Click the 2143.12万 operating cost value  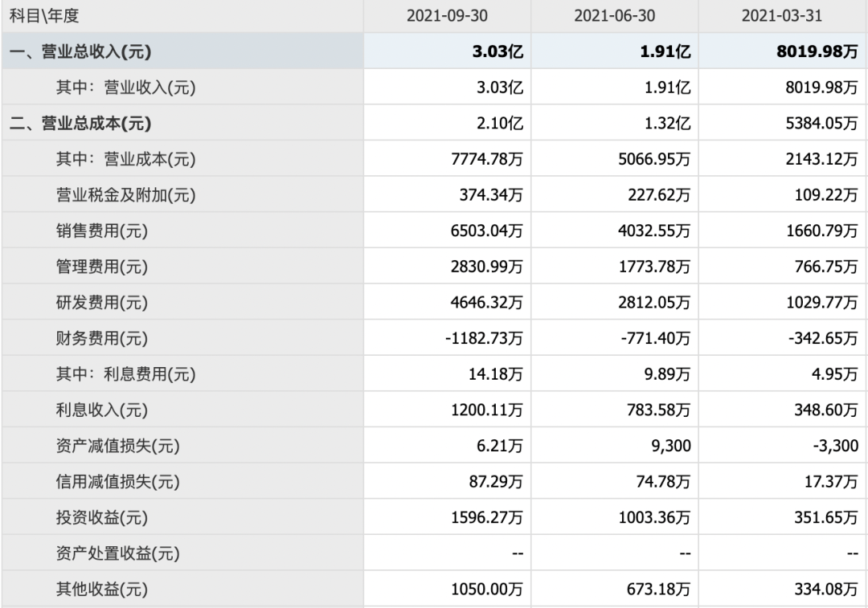[x=821, y=159]
